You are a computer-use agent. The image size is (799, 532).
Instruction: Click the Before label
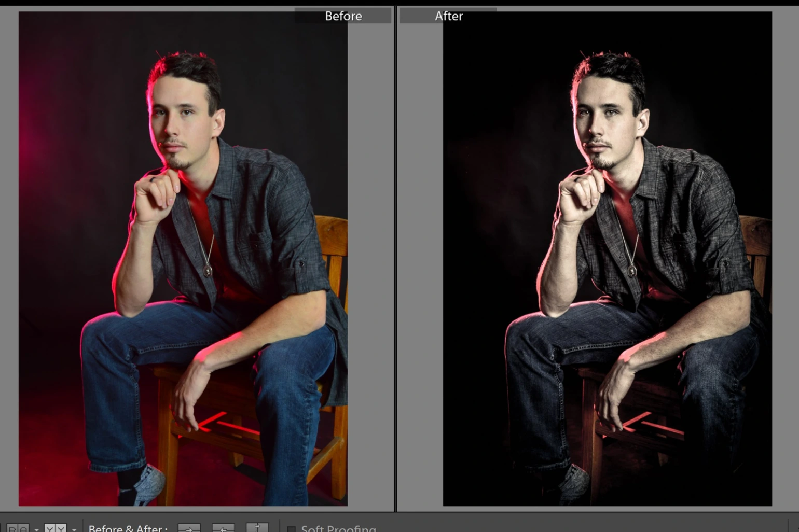pyautogui.click(x=343, y=16)
